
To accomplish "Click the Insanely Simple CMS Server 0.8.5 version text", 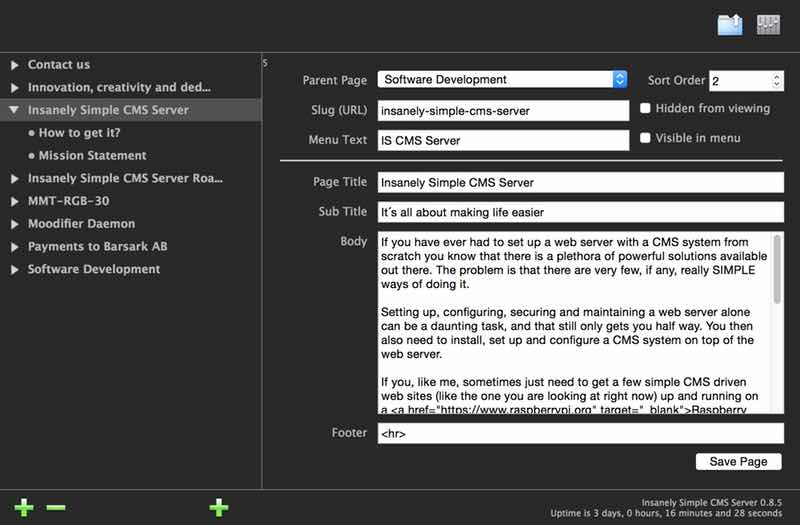I will point(712,503).
